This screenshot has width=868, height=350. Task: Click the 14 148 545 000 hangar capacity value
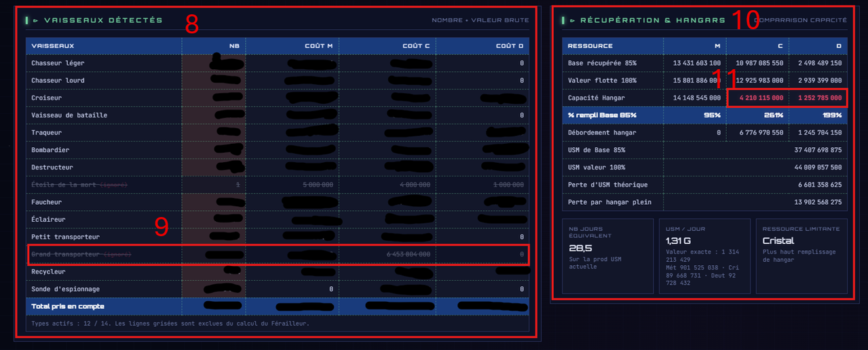[697, 98]
